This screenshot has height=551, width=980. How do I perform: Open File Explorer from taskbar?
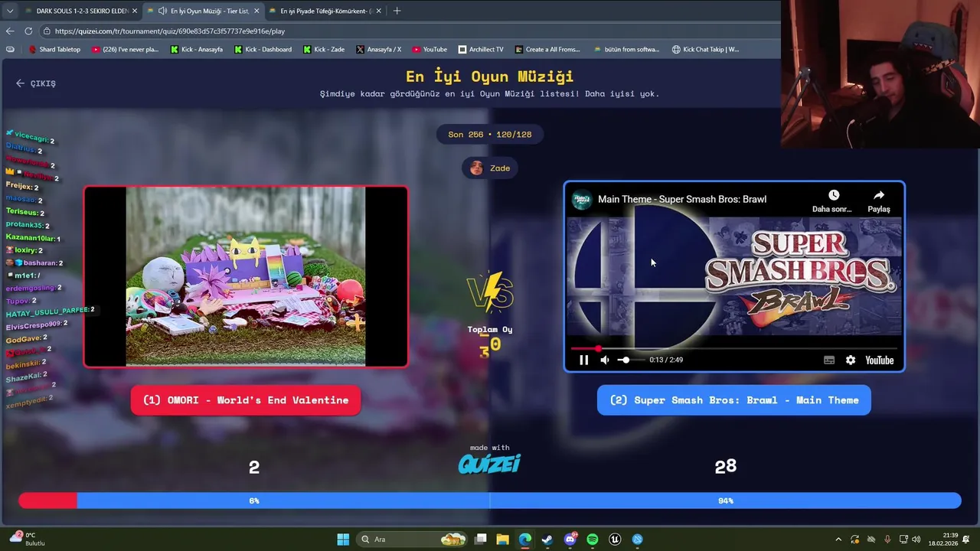[502, 539]
